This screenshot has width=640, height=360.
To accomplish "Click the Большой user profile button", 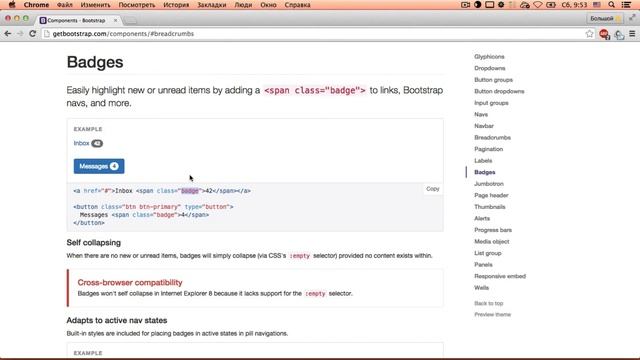I will point(605,18).
